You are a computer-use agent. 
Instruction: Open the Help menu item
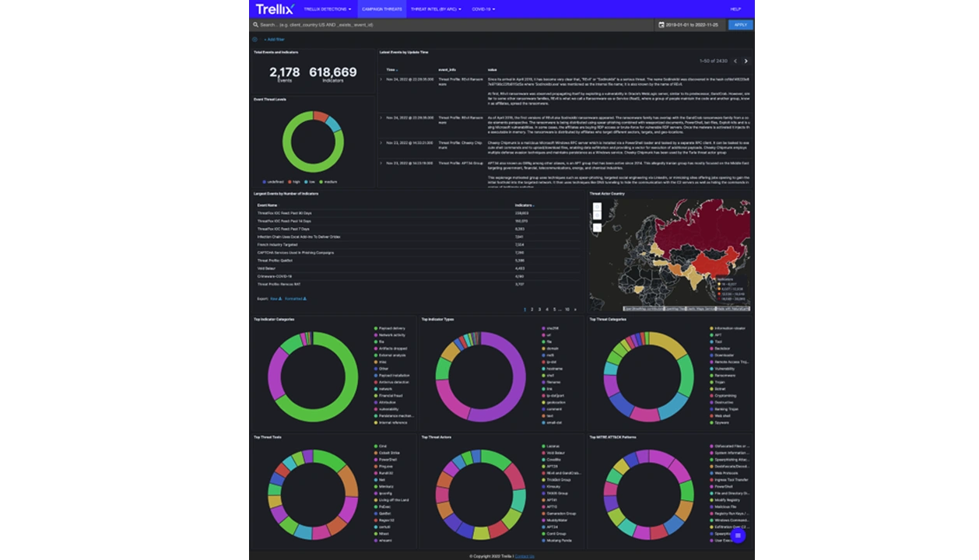coord(735,9)
